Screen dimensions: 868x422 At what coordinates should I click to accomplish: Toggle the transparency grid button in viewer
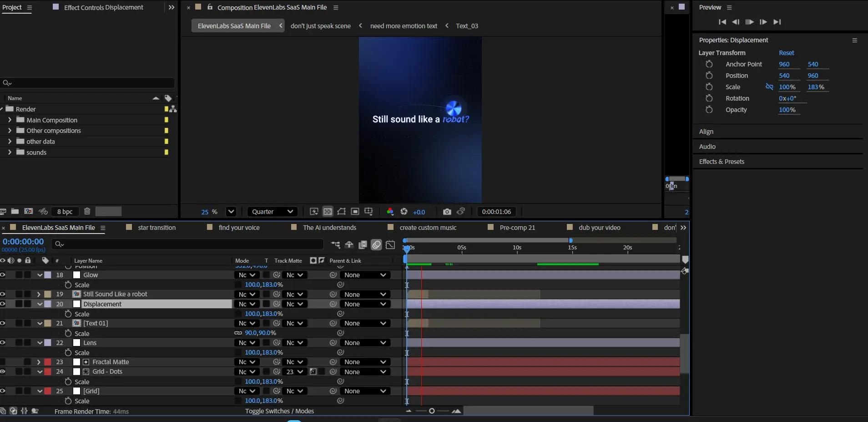click(x=328, y=212)
